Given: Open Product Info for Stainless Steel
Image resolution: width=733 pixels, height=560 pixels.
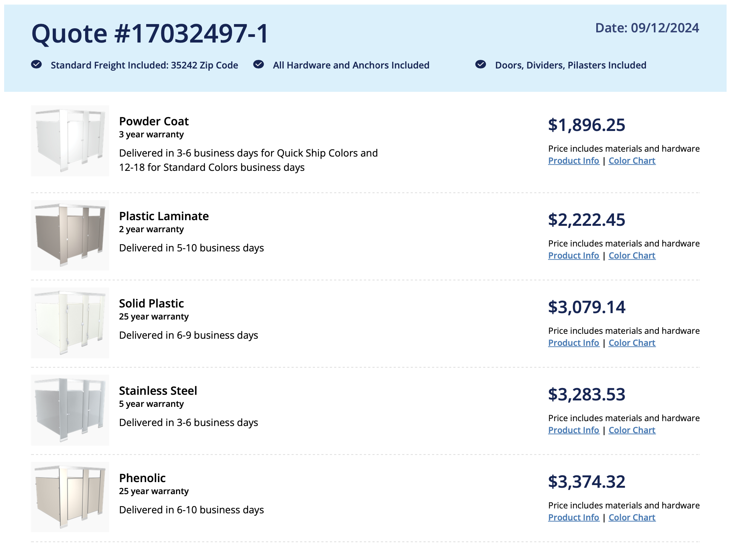Looking at the screenshot, I should pos(573,430).
